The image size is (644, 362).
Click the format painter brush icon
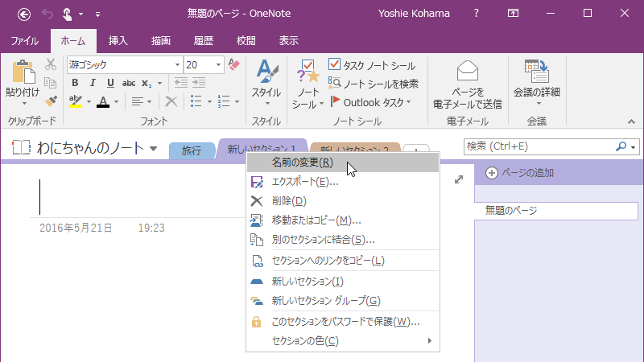coord(51,101)
